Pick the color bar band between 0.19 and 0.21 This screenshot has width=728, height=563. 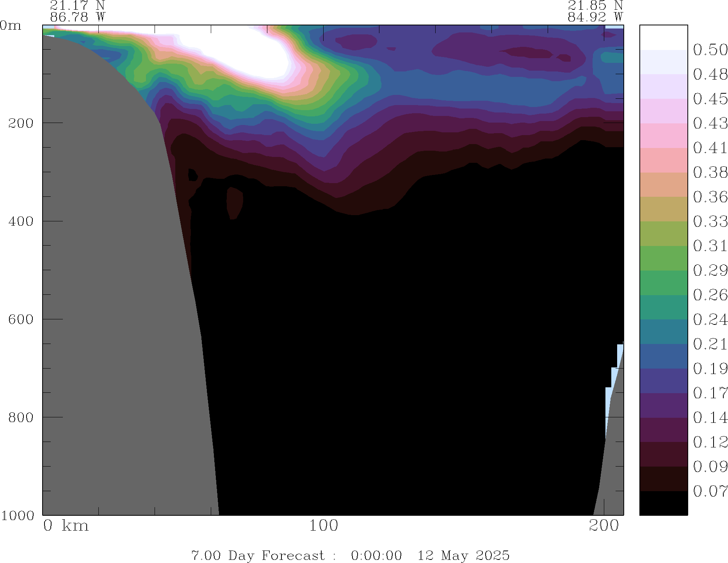click(663, 356)
